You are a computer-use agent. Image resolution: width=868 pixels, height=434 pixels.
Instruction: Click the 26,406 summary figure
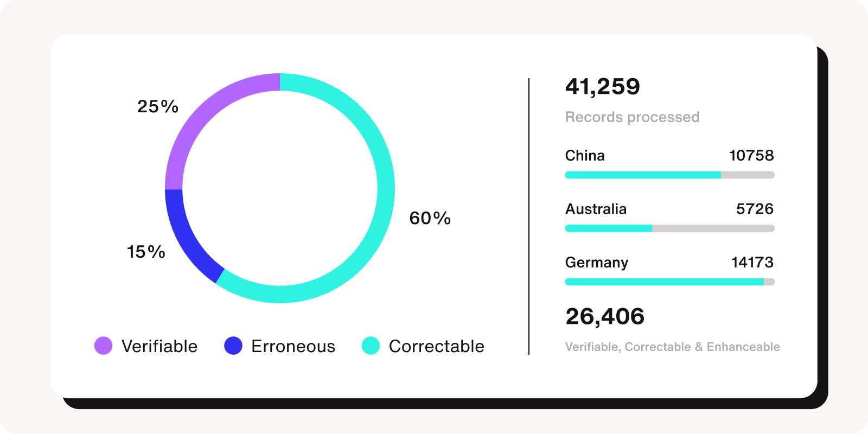(x=605, y=317)
